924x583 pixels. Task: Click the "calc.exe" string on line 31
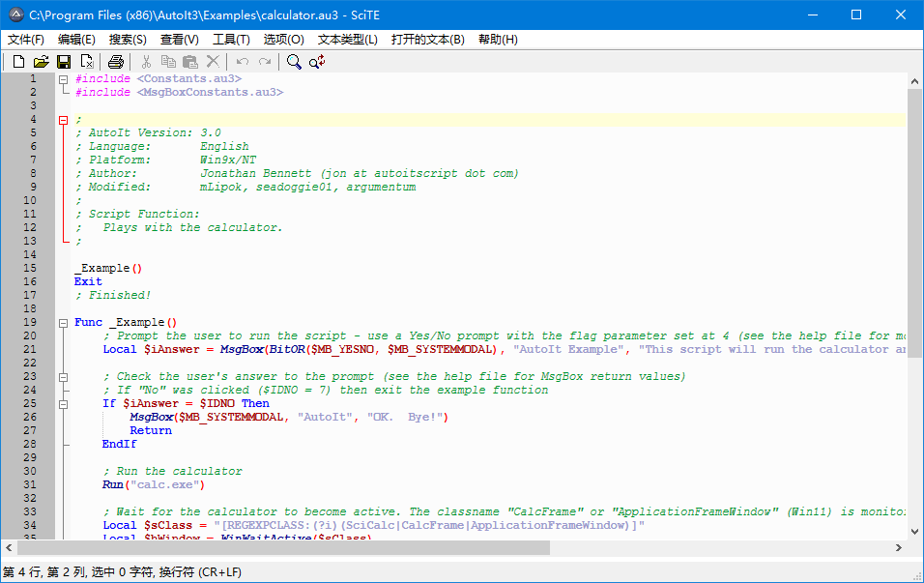pos(164,485)
